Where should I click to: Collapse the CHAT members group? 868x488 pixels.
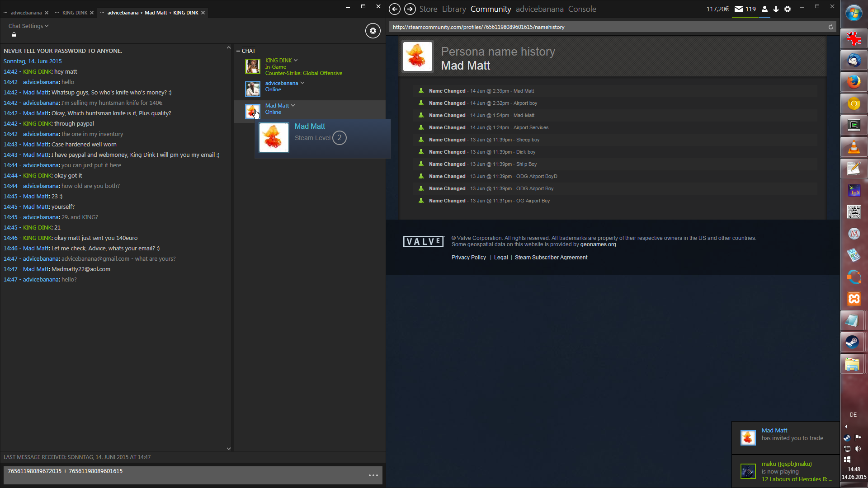click(x=238, y=51)
